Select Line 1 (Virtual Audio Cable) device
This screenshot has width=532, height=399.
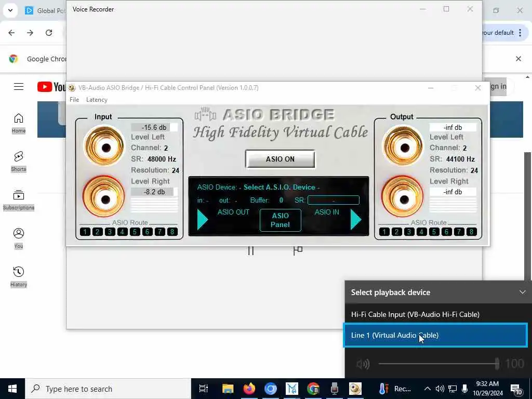pyautogui.click(x=436, y=335)
